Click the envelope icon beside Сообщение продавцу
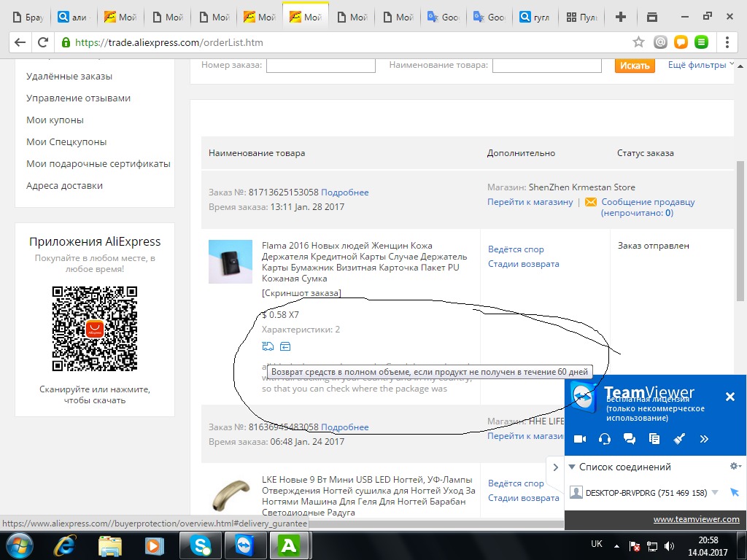747x560 pixels. tap(591, 202)
